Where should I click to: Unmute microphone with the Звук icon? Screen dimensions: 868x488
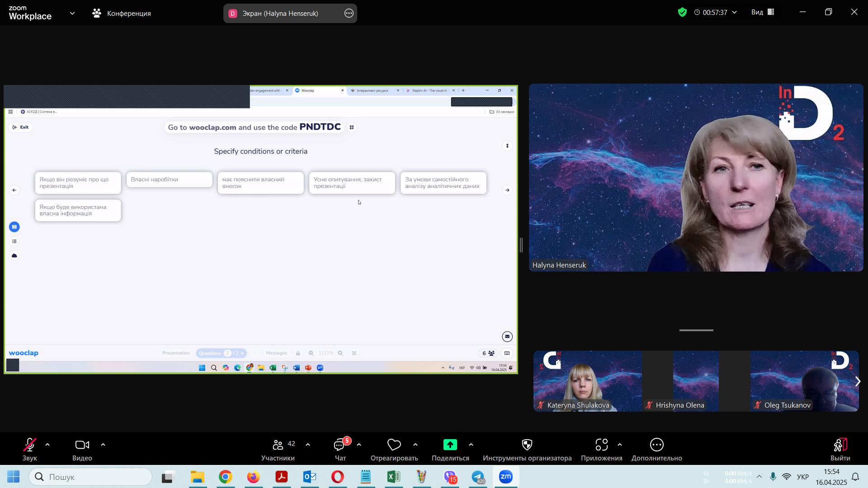click(30, 446)
